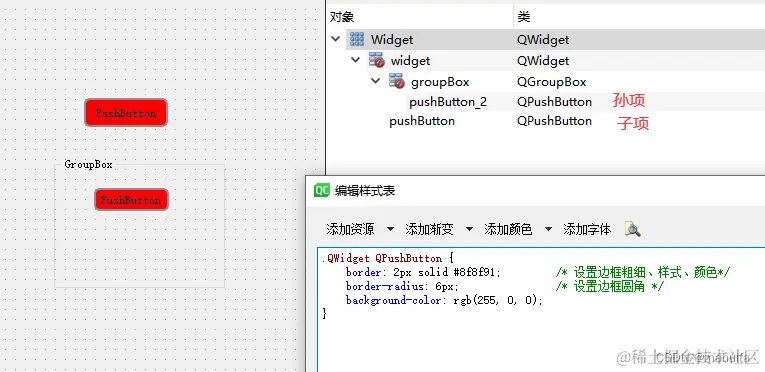765x372 pixels.
Task: Click the 添加颜色 button
Action: click(508, 229)
